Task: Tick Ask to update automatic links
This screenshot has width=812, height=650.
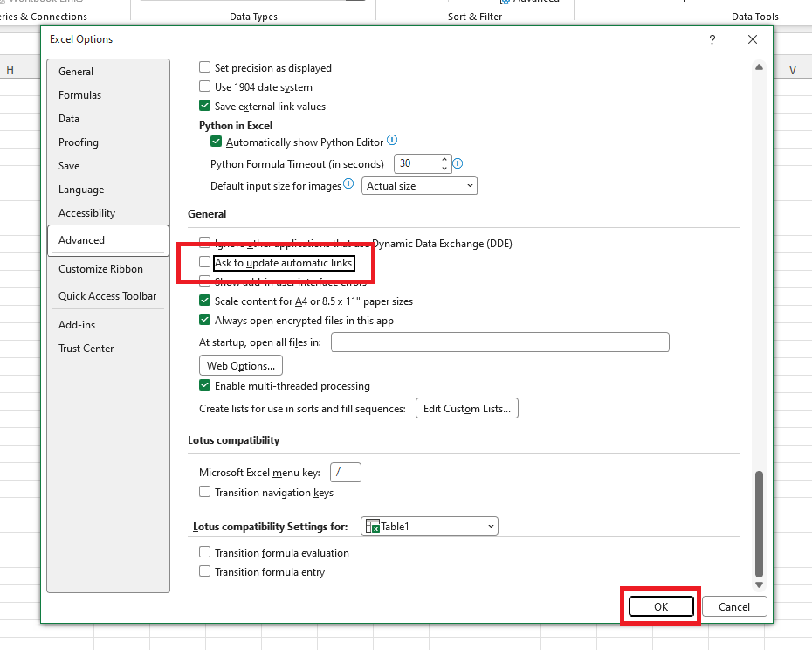Action: coord(205,262)
